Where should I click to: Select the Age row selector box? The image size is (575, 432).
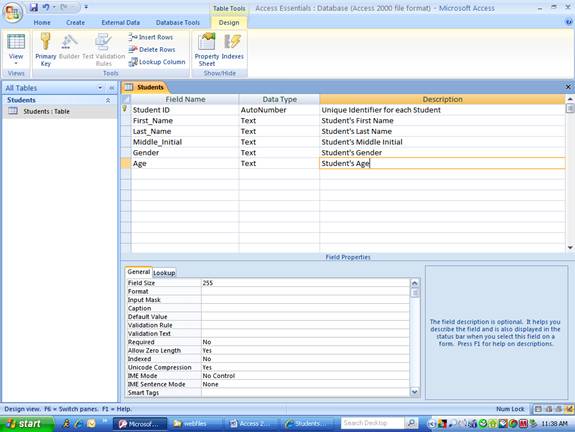126,163
